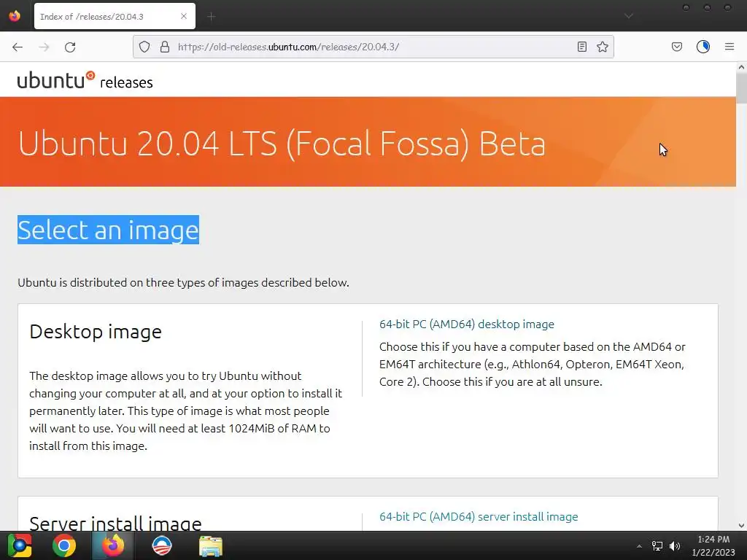The image size is (747, 560).
Task: Click the Firefox icon in the title bar
Action: [15, 16]
